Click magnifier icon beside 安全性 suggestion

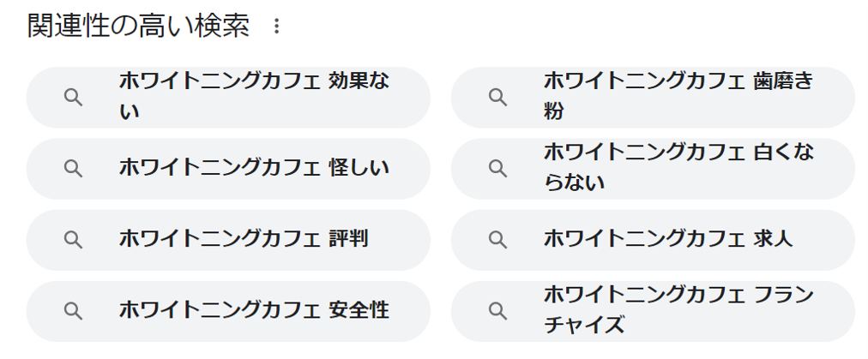(x=74, y=310)
